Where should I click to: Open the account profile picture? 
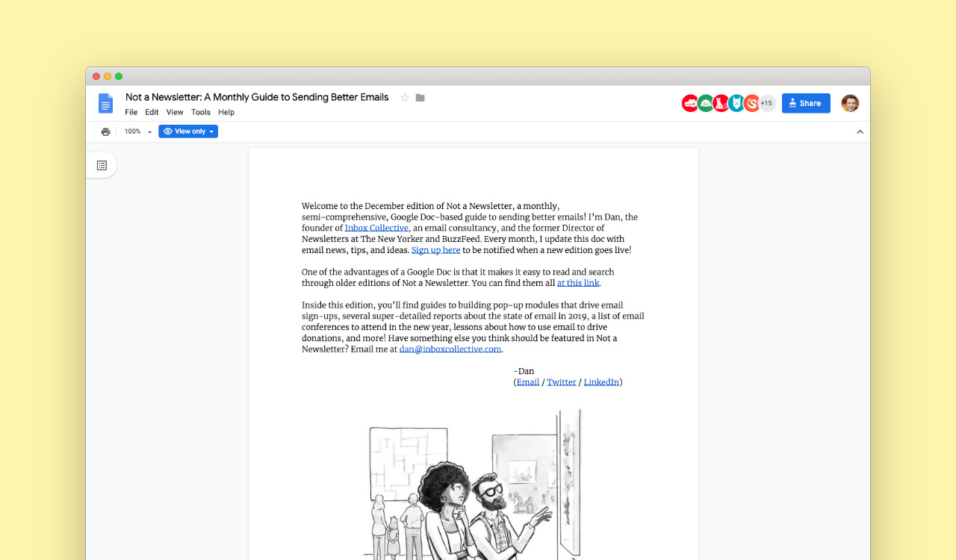coord(850,104)
